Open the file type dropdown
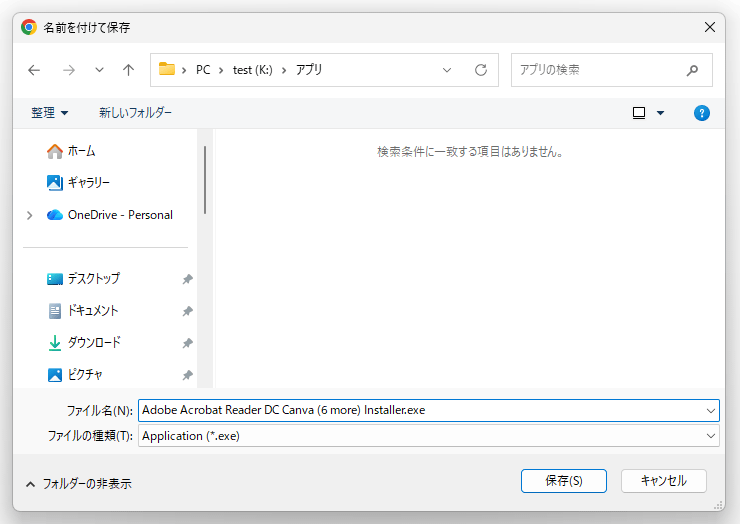Image resolution: width=740 pixels, height=524 pixels. (x=711, y=436)
